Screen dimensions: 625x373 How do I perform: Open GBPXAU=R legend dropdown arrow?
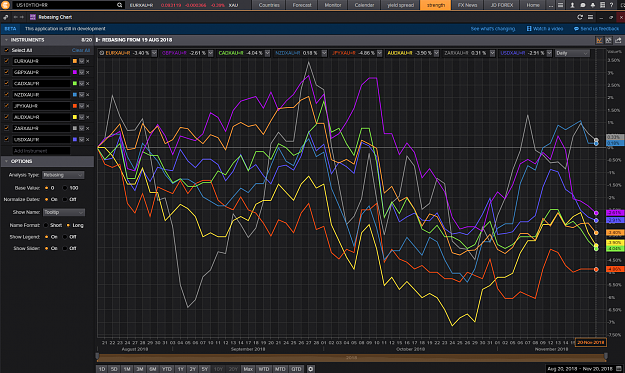[210, 53]
